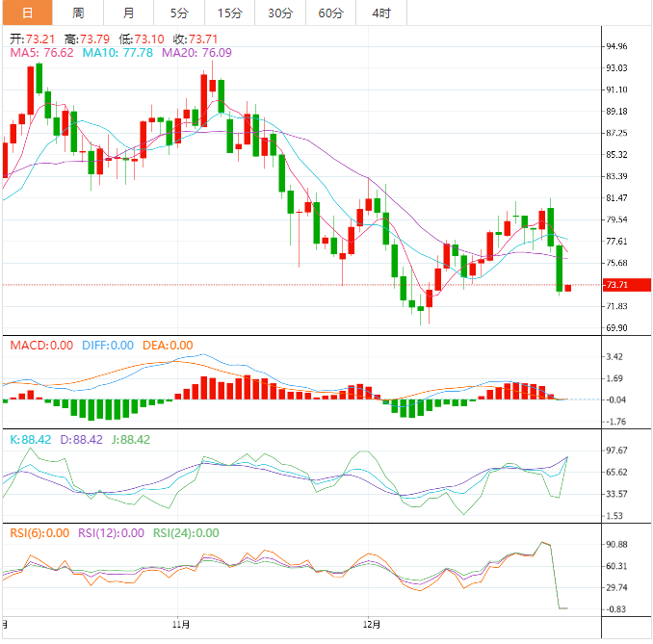The image size is (653, 644).
Task: Switch to the 日 daily chart tab
Action: (26, 13)
